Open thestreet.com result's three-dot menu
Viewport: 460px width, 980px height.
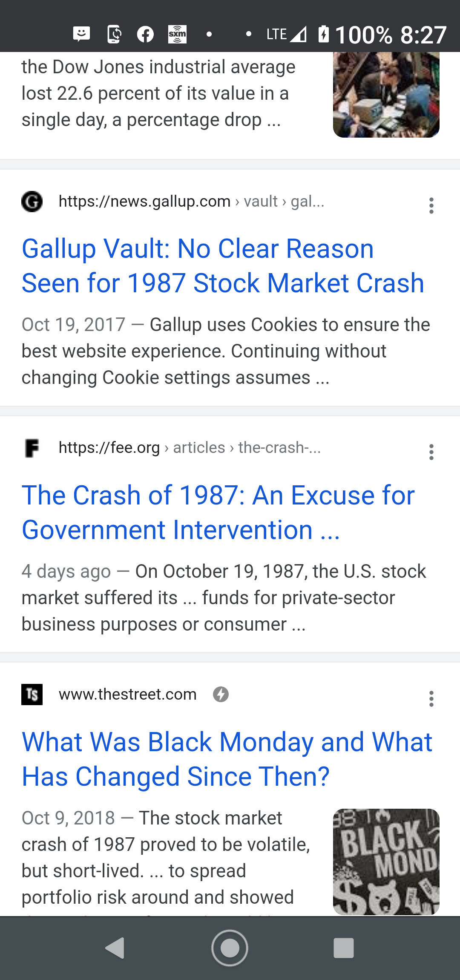[431, 699]
